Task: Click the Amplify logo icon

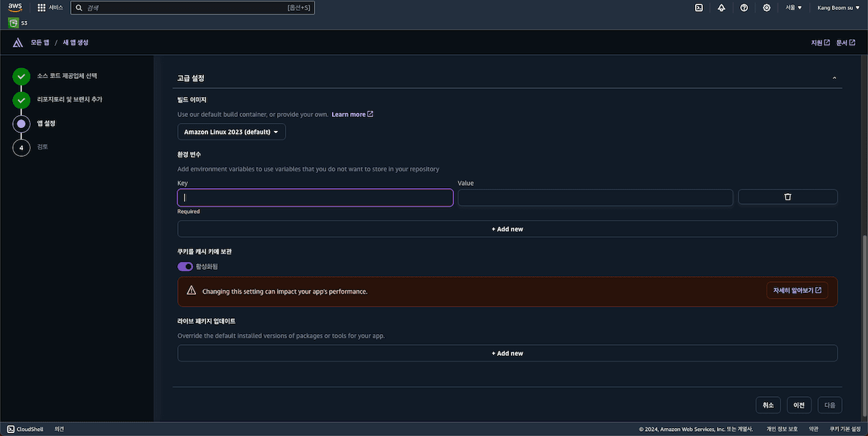Action: pos(18,43)
